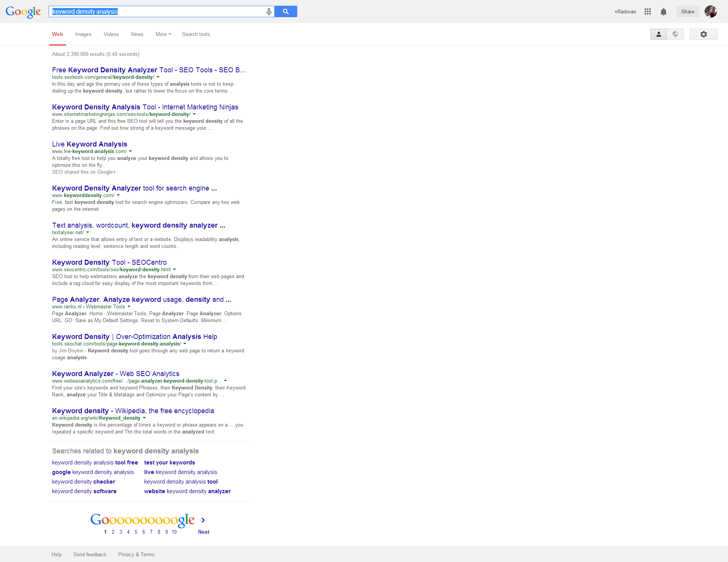Click the blue magnifier search button
The width and height of the screenshot is (728, 562).
286,12
